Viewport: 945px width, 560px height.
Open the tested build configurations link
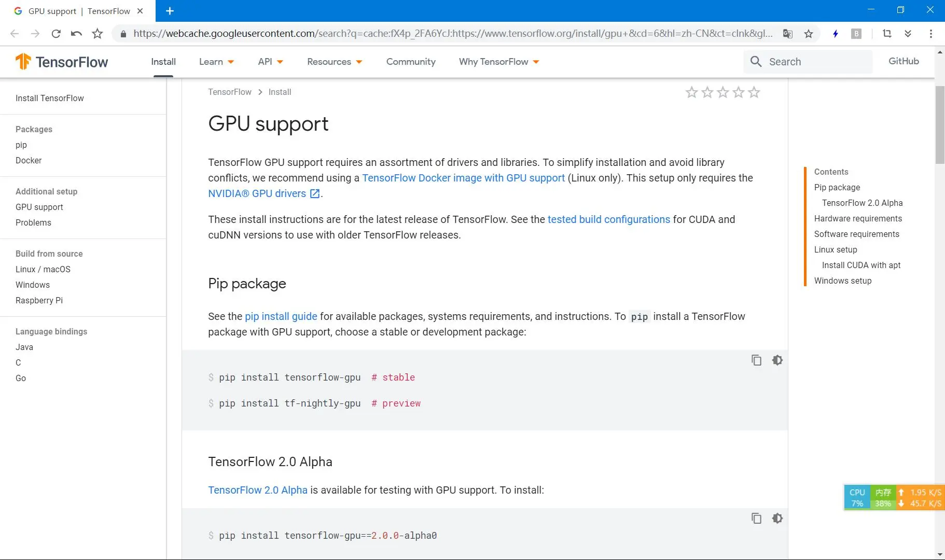click(x=609, y=219)
